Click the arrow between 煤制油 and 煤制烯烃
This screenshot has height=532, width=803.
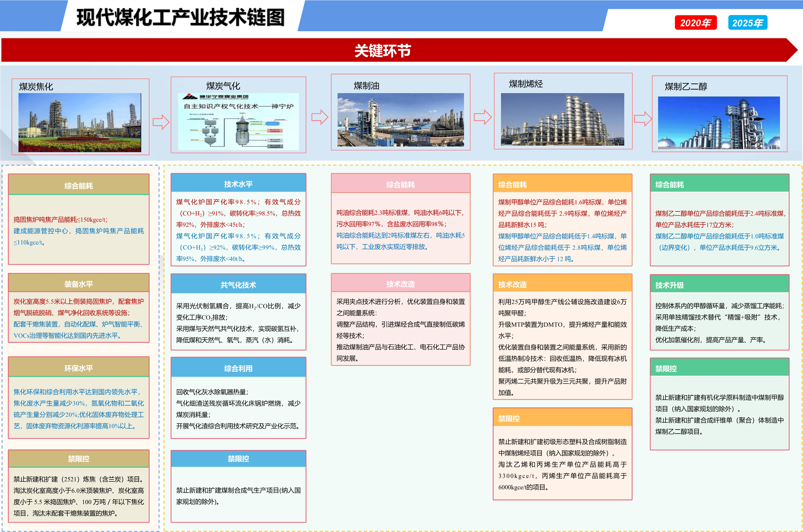click(483, 117)
